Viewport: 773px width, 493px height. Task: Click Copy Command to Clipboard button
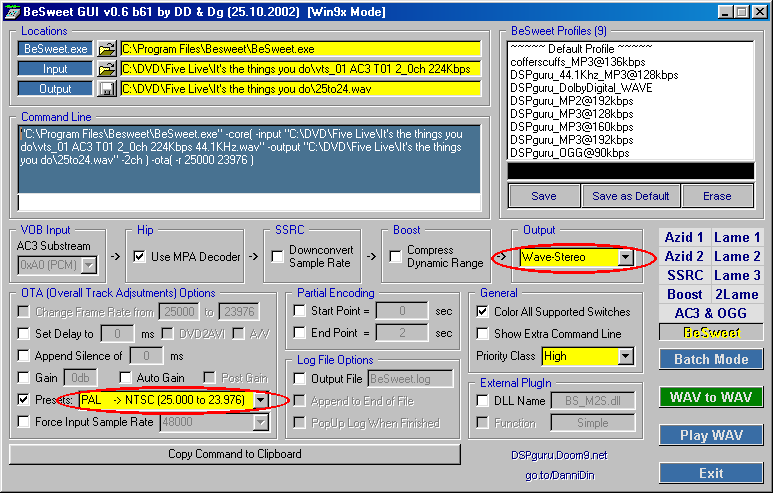(235, 454)
